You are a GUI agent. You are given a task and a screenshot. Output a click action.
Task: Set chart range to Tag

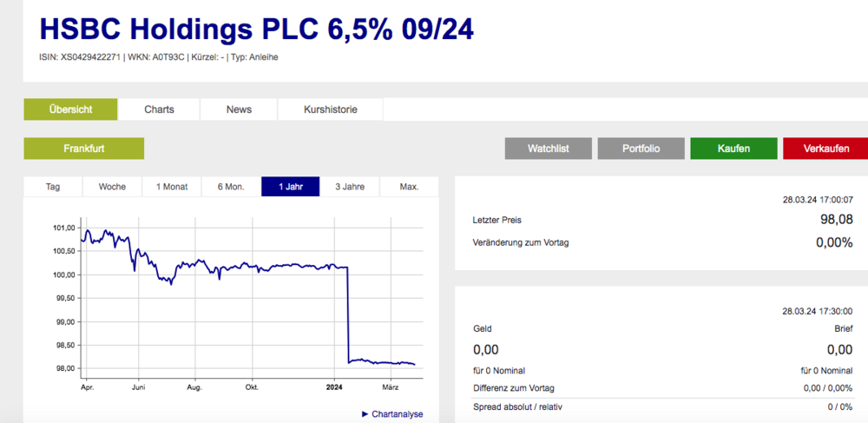point(53,187)
